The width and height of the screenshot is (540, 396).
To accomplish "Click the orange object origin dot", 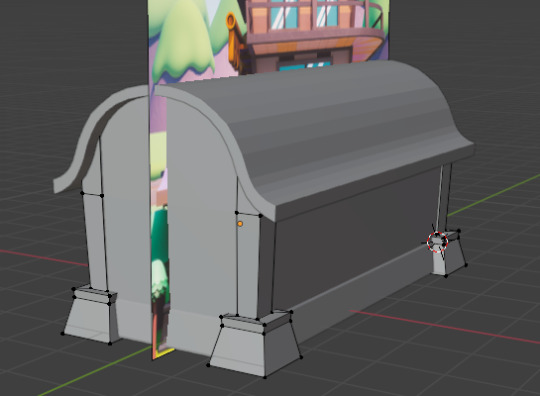I will coord(240,224).
